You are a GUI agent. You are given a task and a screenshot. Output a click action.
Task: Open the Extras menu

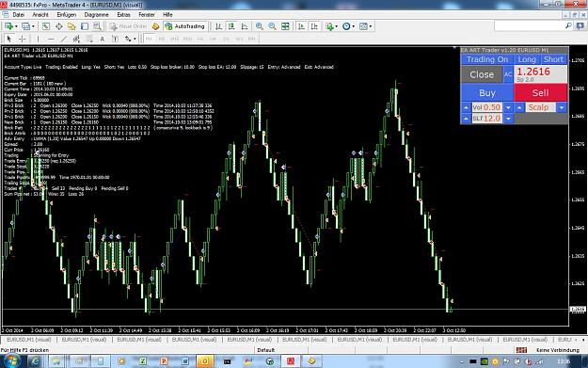(123, 15)
